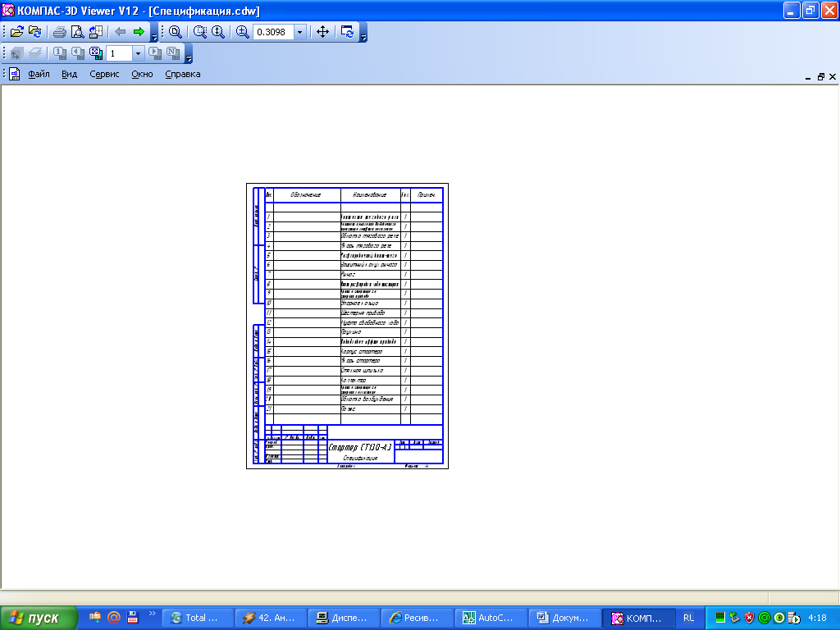
Task: Click the green forward arrow icon
Action: tap(139, 32)
